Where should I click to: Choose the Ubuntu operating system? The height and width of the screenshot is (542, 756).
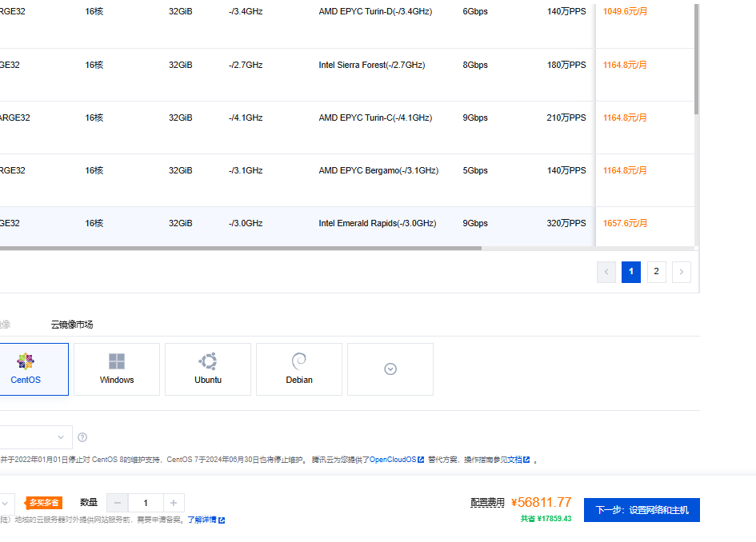208,369
